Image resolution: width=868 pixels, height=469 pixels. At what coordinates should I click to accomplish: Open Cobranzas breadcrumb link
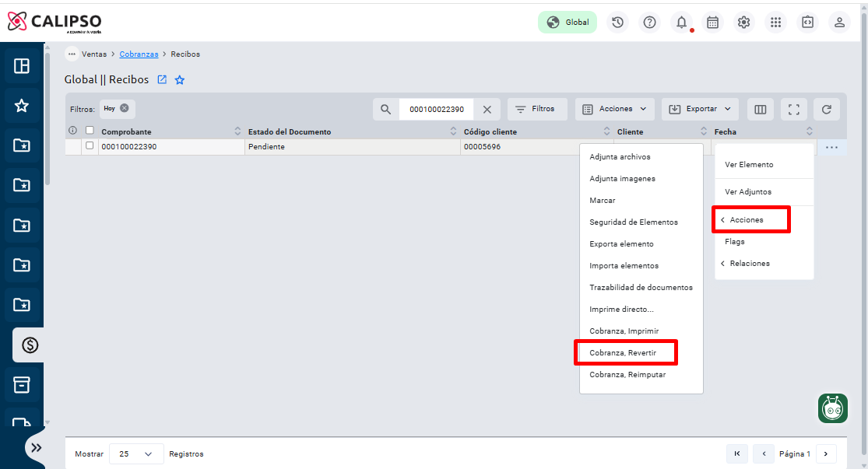pyautogui.click(x=139, y=54)
